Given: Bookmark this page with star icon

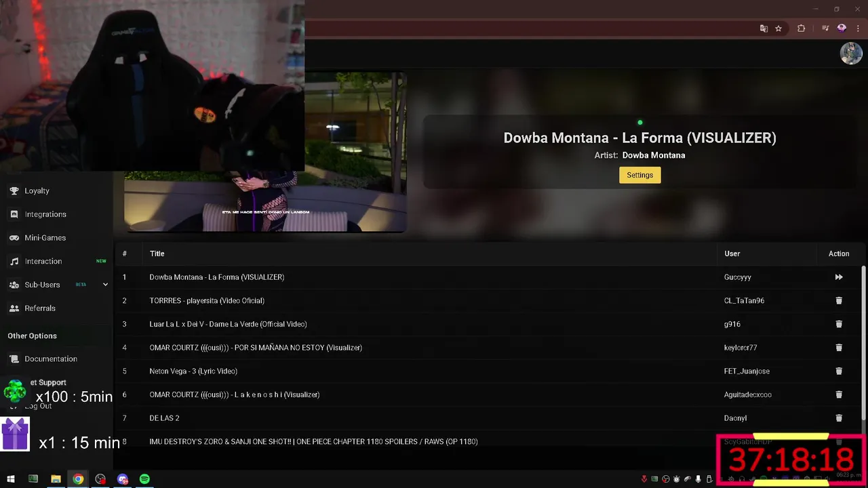Looking at the screenshot, I should (x=778, y=28).
